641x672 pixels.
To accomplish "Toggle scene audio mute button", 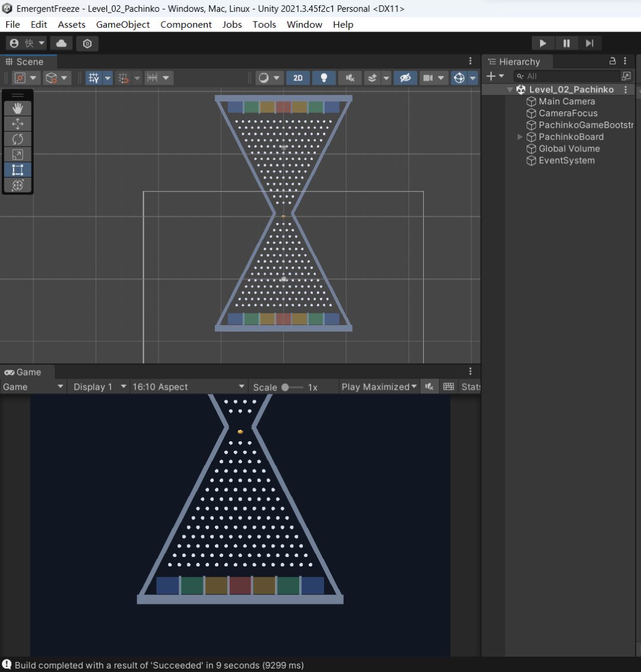I will (350, 78).
